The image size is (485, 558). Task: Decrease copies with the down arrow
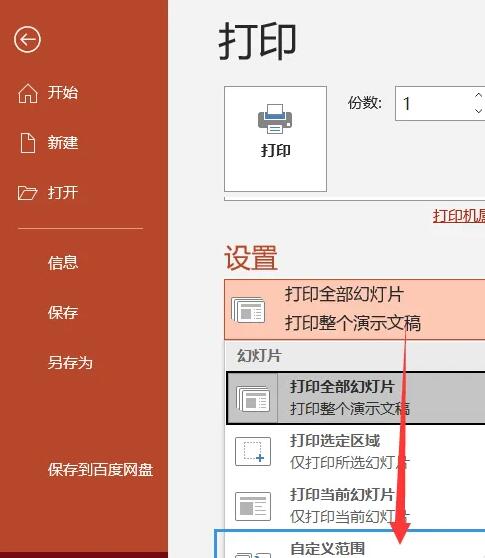(479, 111)
